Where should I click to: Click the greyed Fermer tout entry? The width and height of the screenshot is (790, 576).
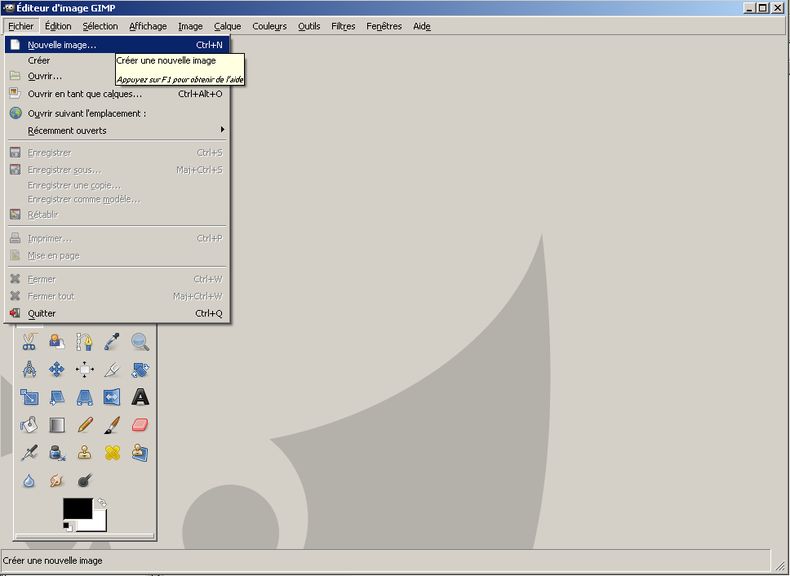click(117, 296)
